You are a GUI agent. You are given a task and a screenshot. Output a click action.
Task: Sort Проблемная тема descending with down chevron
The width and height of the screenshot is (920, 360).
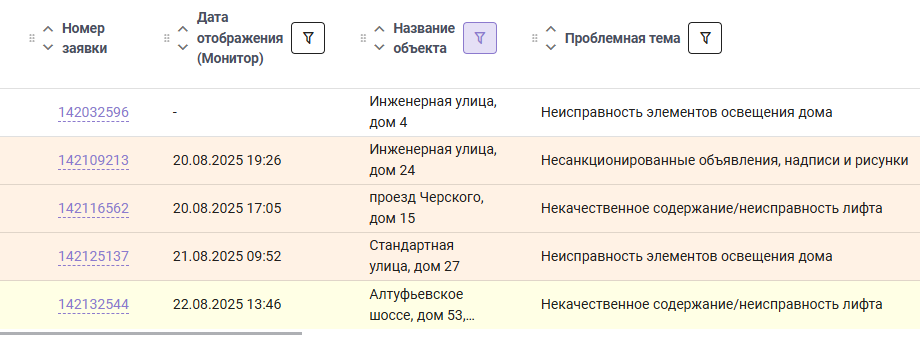tap(550, 47)
